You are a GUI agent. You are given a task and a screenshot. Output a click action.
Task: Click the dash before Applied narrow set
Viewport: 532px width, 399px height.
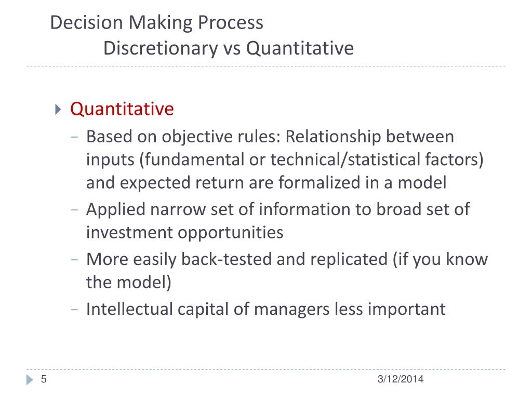click(74, 210)
